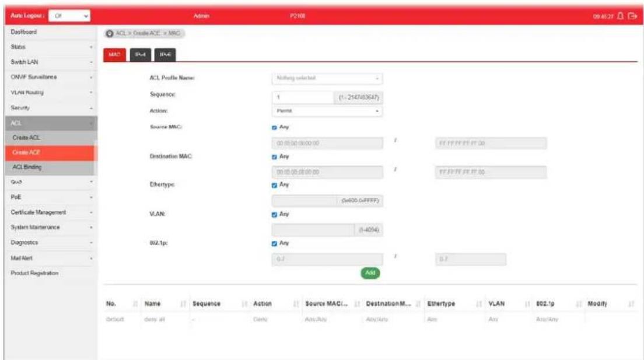Open ACL Binding page

[x=51, y=167]
